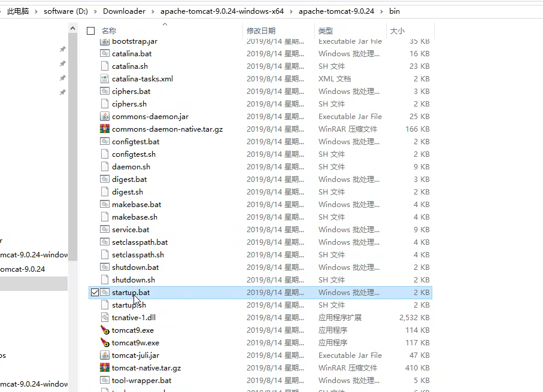
Task: Click the commons-daemon-native.tar.gz WinRAR icon
Action: pyautogui.click(x=105, y=129)
